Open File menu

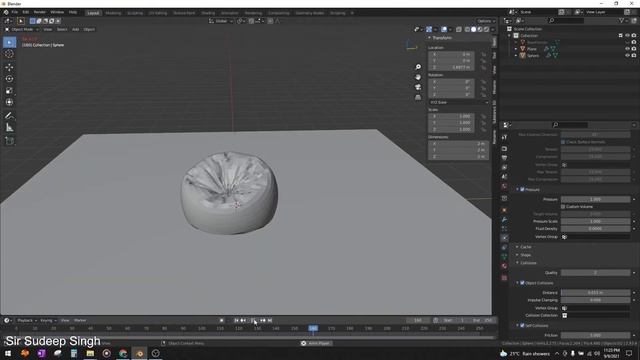[15, 12]
